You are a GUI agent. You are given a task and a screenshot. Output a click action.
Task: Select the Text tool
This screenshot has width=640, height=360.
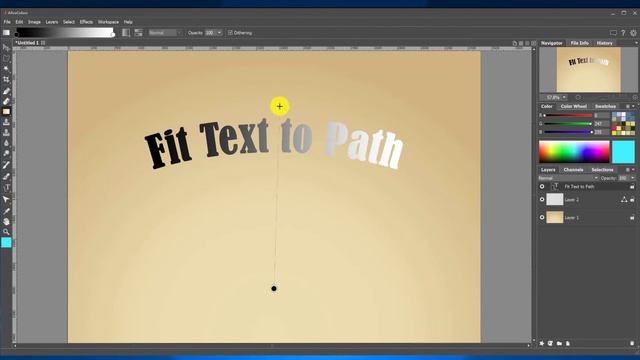(x=7, y=188)
